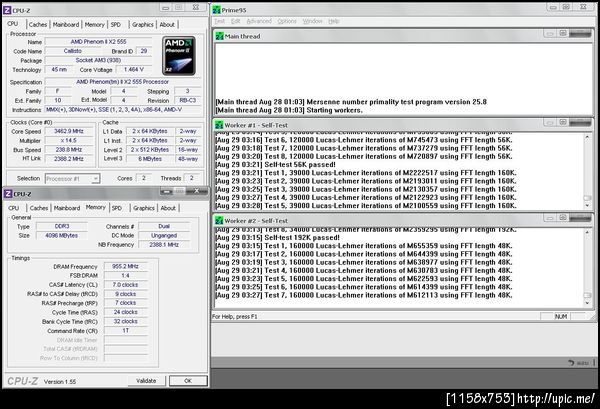Viewport: 600px width, 409px height.
Task: Switch to Graphics tab in lower CPU-Z window
Action: click(144, 208)
